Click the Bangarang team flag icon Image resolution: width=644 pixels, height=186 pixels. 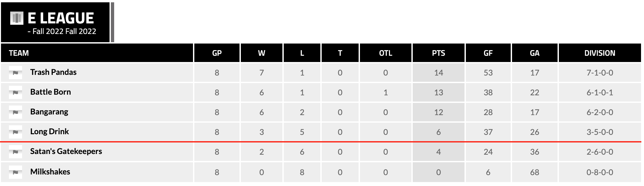[x=16, y=112]
